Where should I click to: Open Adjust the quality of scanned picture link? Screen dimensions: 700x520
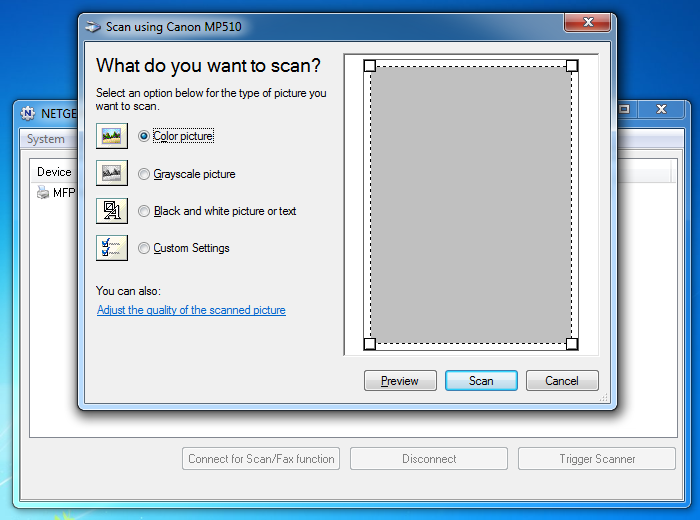click(x=191, y=310)
